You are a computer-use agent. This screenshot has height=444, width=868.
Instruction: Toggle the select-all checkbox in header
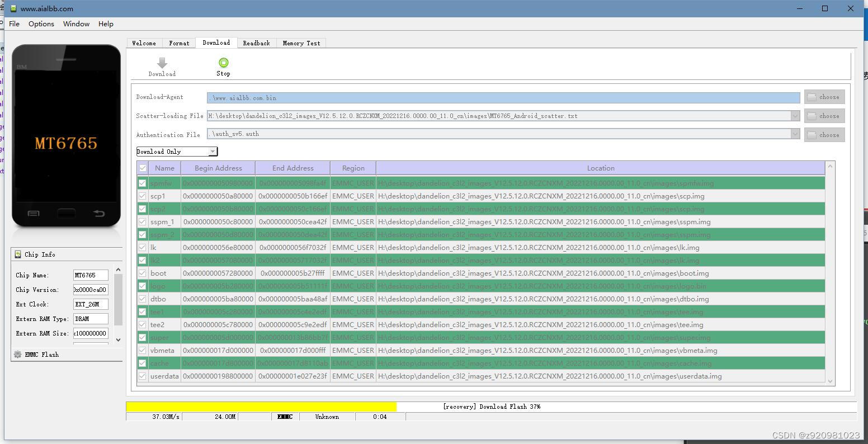pos(143,168)
